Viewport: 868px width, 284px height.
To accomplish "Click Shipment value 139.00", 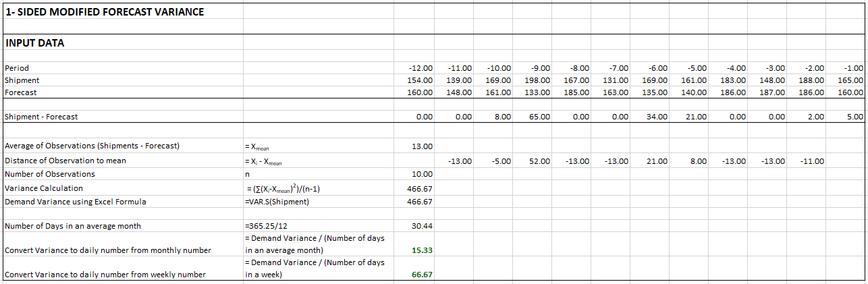I will tap(454, 80).
